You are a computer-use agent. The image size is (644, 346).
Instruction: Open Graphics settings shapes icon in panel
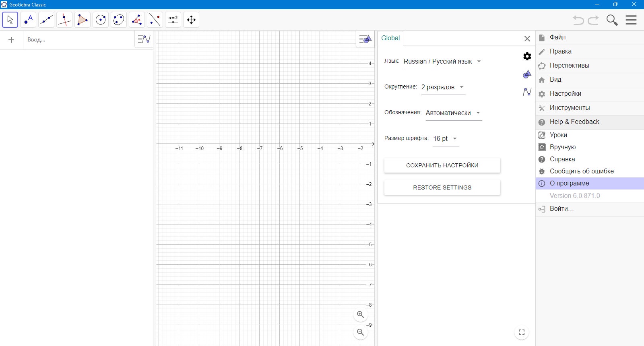tap(527, 74)
